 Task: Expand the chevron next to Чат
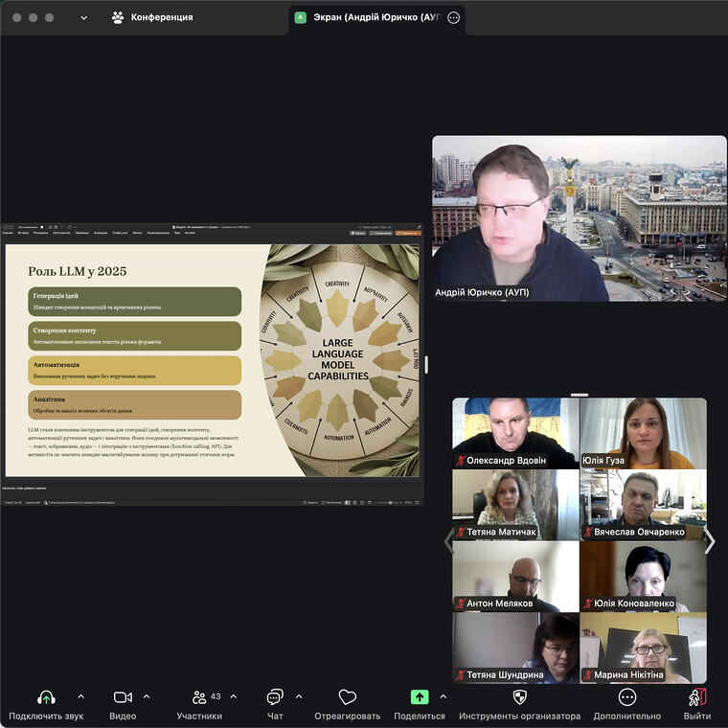tap(299, 696)
